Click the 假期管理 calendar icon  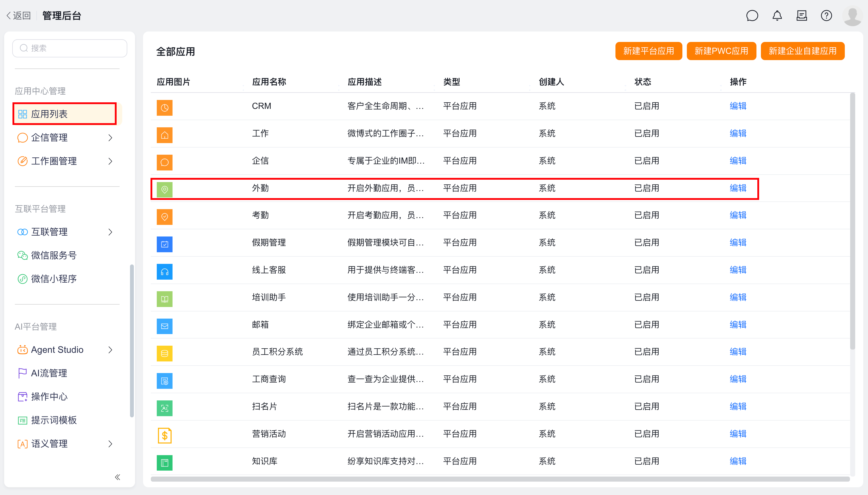(164, 245)
